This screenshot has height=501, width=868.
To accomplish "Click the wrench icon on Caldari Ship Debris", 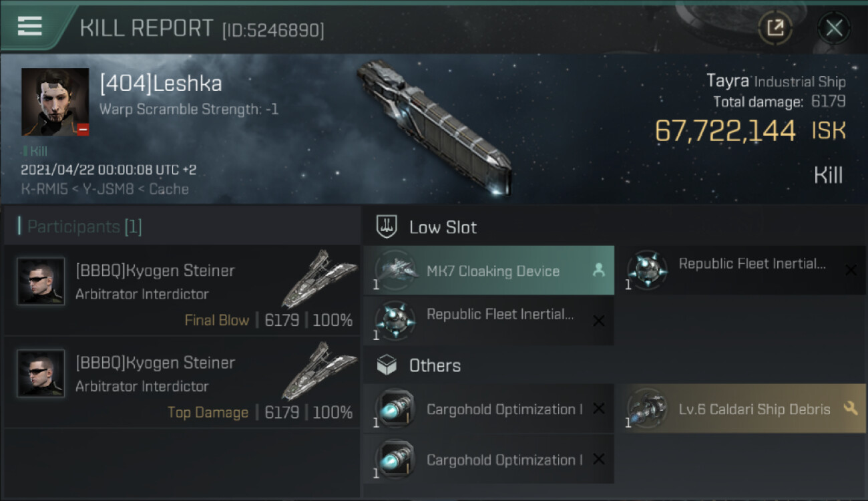I will click(x=850, y=408).
